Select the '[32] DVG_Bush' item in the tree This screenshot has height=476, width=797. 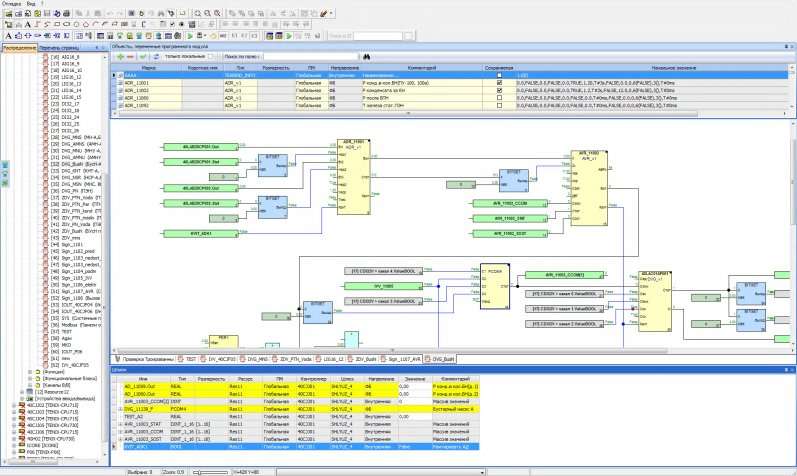tap(76, 164)
